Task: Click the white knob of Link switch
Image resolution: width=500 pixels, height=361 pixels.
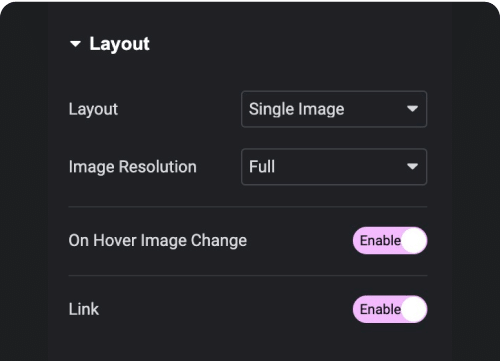Action: click(414, 309)
